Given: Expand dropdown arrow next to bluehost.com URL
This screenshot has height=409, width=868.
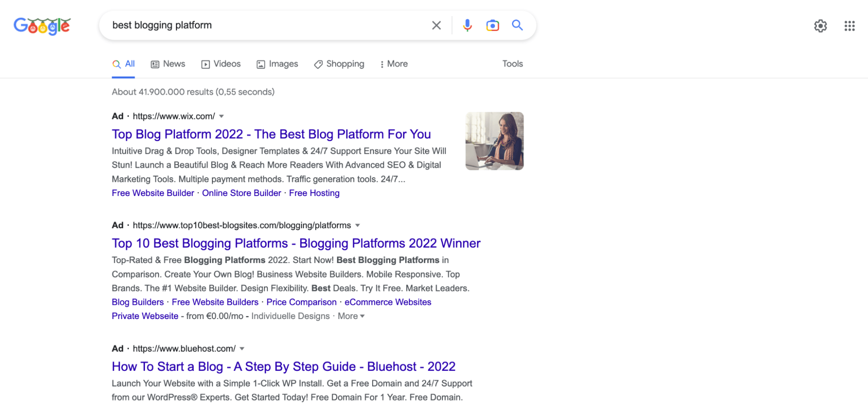Looking at the screenshot, I should point(242,349).
